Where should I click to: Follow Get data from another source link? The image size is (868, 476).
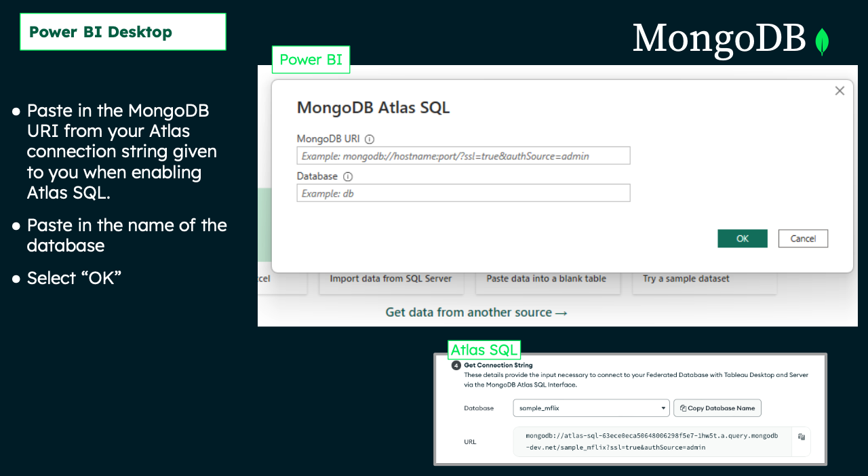(476, 313)
